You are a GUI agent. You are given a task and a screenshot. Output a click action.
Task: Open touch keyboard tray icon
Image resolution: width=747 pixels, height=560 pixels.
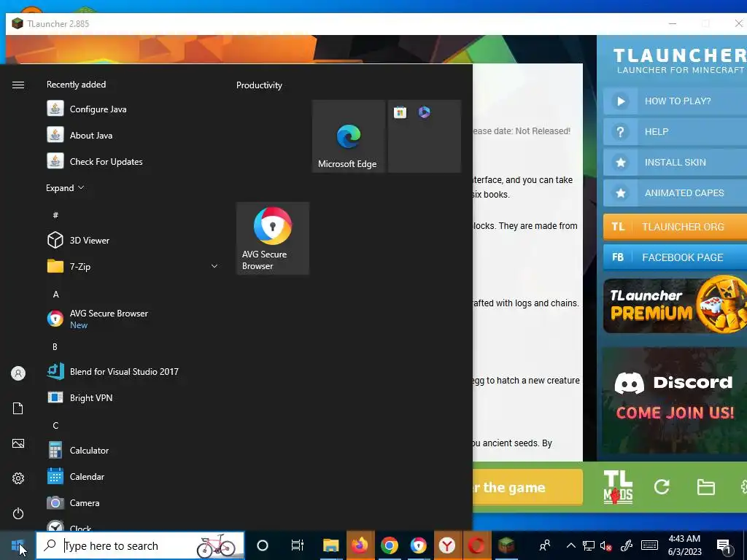tap(649, 545)
